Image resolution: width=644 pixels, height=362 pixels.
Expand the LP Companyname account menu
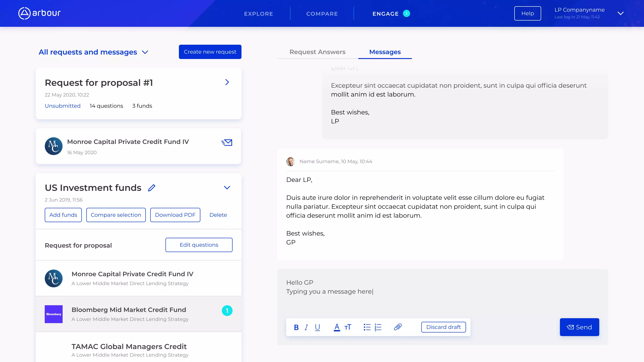click(621, 13)
